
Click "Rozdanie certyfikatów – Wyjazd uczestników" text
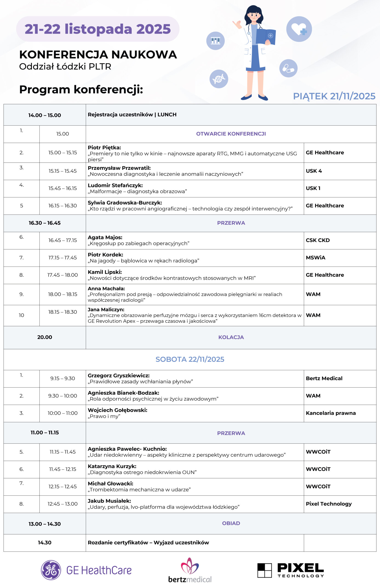tap(148, 542)
